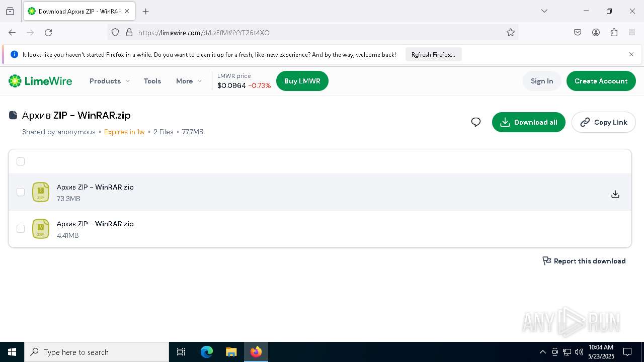The height and width of the screenshot is (362, 644).
Task: Select the 73.3MB archive checkbox
Action: 21,192
